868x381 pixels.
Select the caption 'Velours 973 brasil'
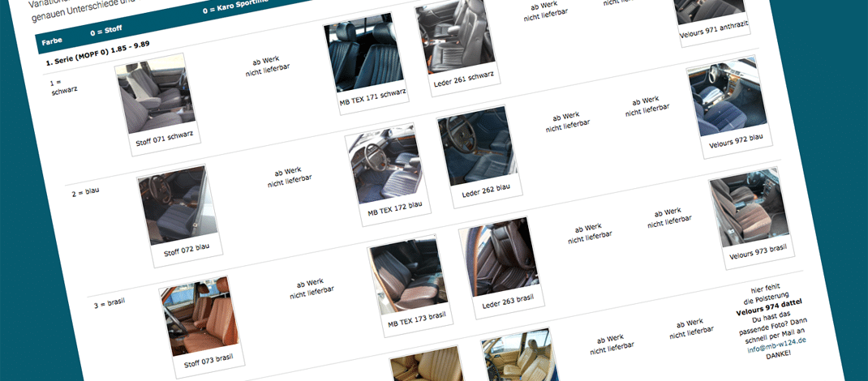point(758,252)
